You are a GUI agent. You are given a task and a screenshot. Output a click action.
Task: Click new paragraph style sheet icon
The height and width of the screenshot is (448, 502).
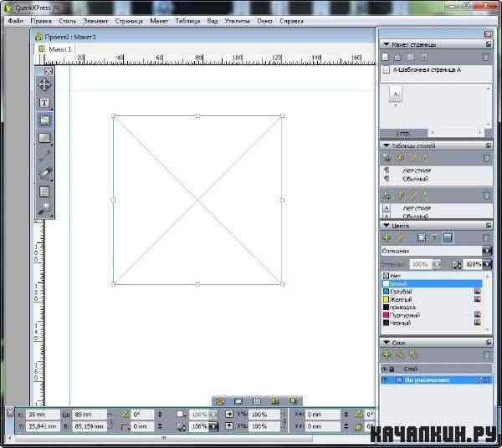click(x=387, y=157)
